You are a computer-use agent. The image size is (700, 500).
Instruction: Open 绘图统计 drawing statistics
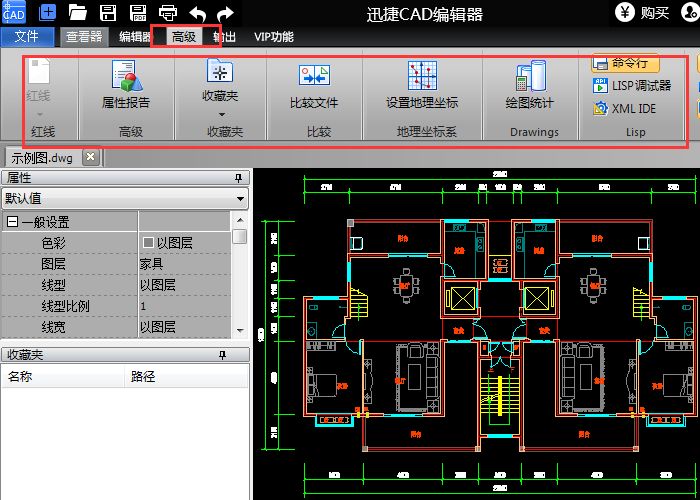point(529,78)
